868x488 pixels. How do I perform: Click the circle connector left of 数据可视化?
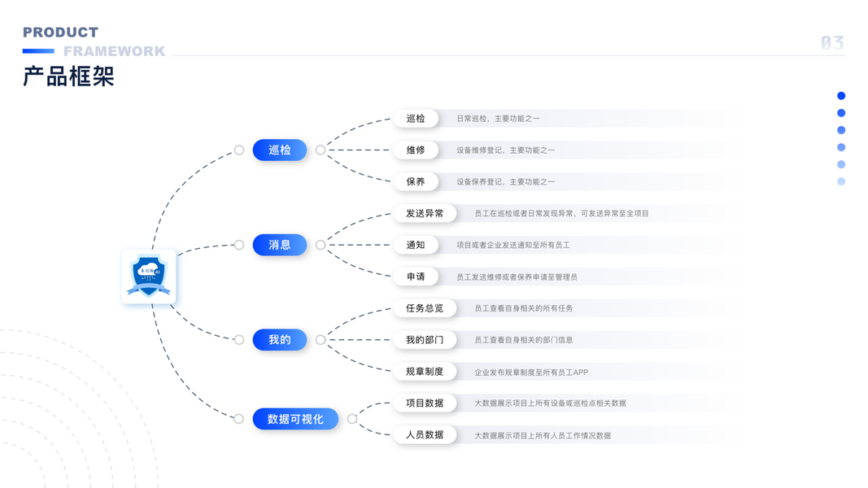pos(238,419)
